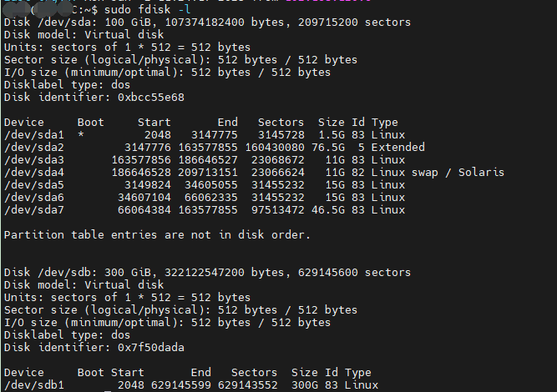Viewport: 557px width, 392px height.
Task: Click the /dev/sdb1 device name
Action: click(x=33, y=384)
